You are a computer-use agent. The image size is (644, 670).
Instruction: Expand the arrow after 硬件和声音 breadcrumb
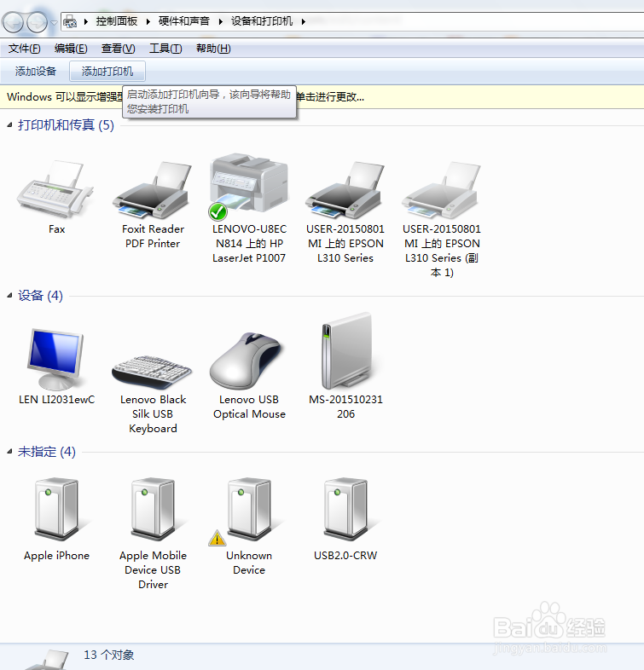pyautogui.click(x=221, y=21)
